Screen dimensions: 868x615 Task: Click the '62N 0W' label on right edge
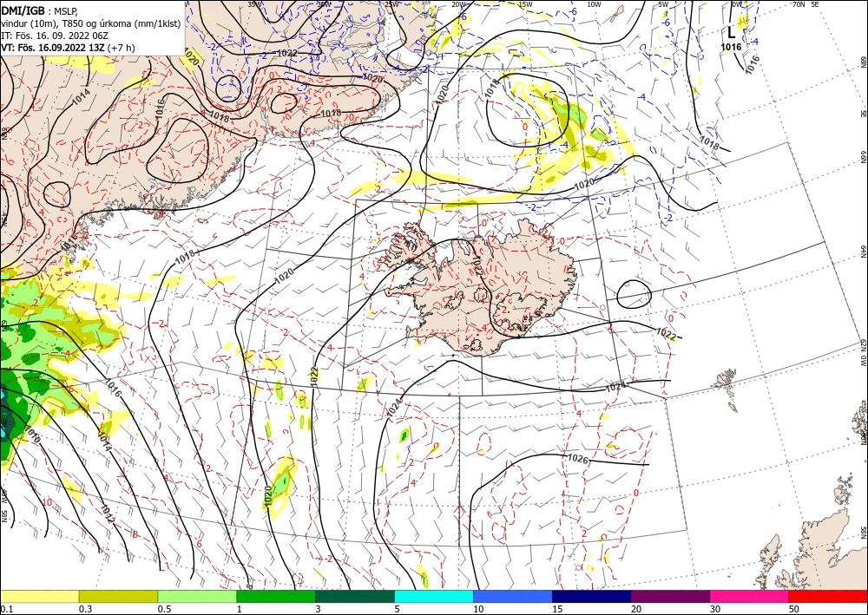click(863, 354)
